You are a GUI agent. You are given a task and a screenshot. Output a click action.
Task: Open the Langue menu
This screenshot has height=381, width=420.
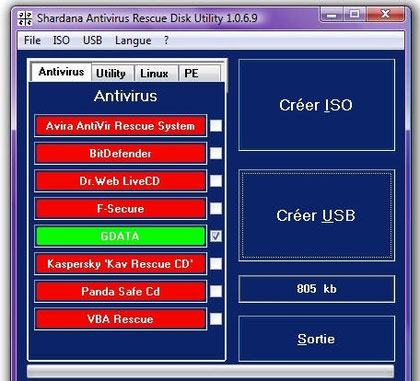click(133, 40)
